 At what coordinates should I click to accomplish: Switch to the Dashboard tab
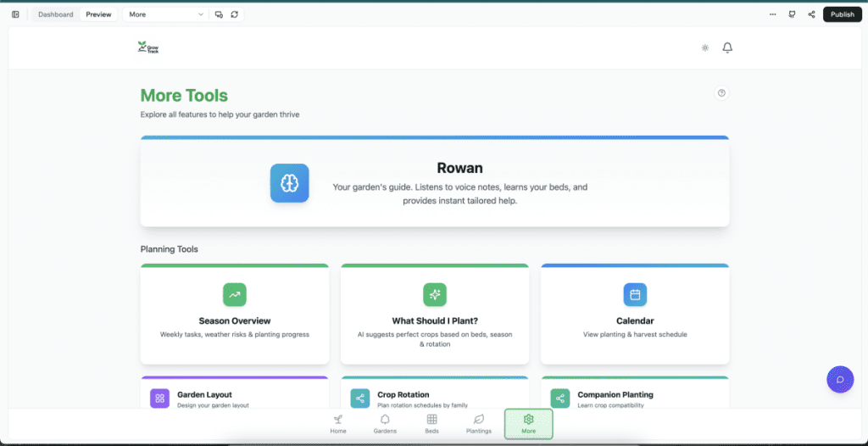click(55, 14)
